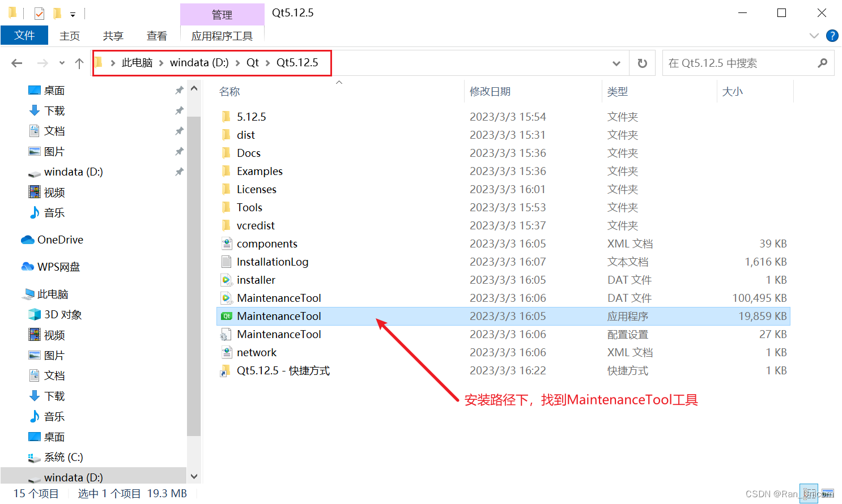Click the green Qt MaintenanceTool application icon
This screenshot has width=842, height=504.
(x=227, y=316)
